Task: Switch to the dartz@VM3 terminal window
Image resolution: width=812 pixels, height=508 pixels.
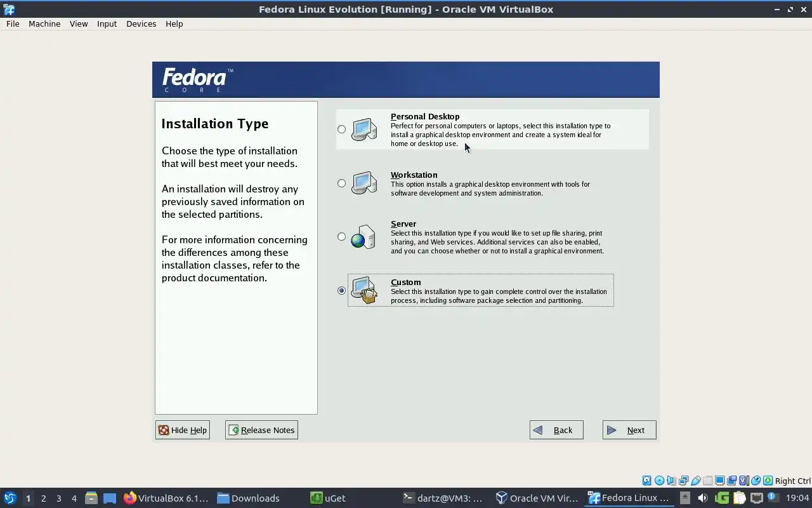Action: coord(443,498)
